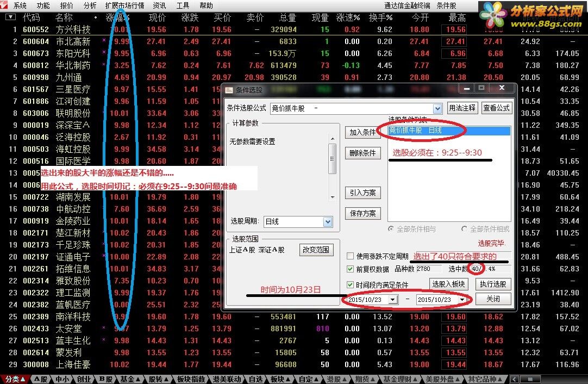Minimize the 条件选股 dialog
The image size is (588, 384).
467,88
